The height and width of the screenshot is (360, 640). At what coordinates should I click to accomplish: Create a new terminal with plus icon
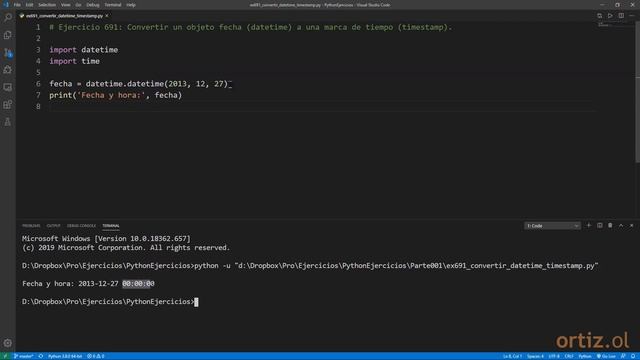coord(589,226)
